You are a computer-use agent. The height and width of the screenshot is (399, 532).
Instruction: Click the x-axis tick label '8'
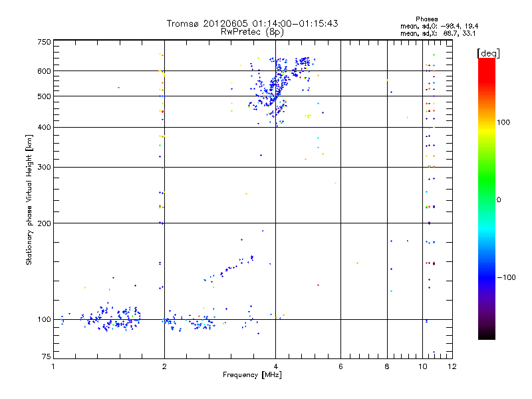click(387, 366)
